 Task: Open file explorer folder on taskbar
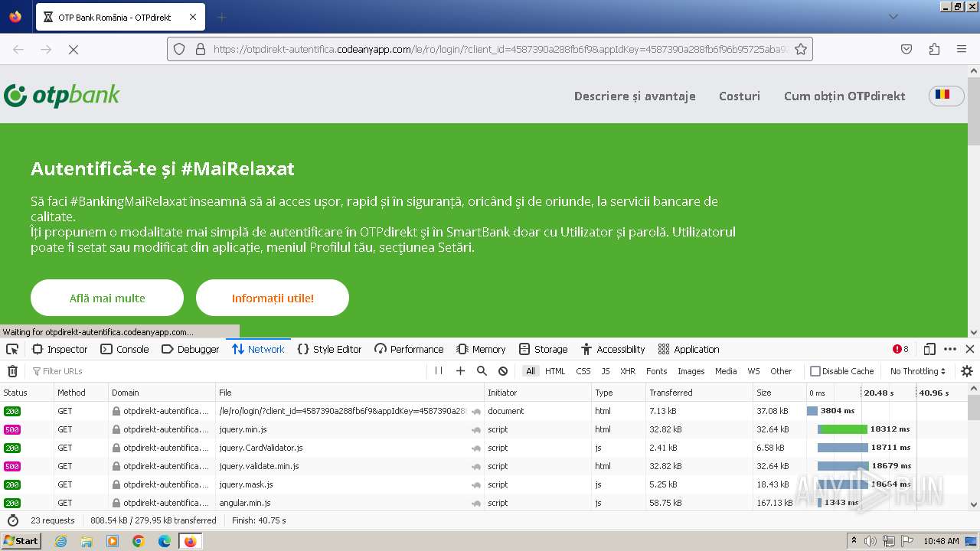(87, 541)
